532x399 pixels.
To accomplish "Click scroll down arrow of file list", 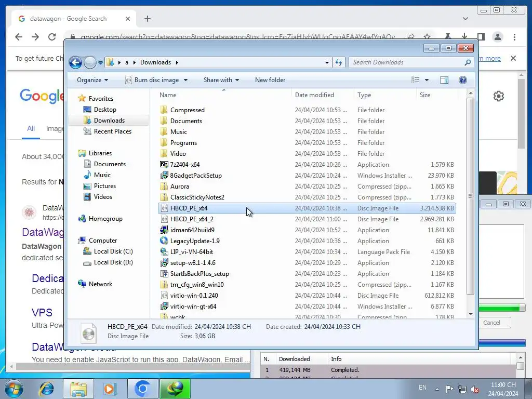I will tap(471, 314).
